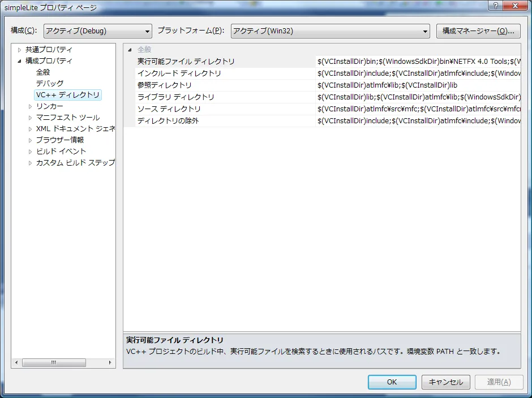Expand the XML ドキュメント ジェネレーター node arrow
The width and height of the screenshot is (532, 398).
click(30, 129)
